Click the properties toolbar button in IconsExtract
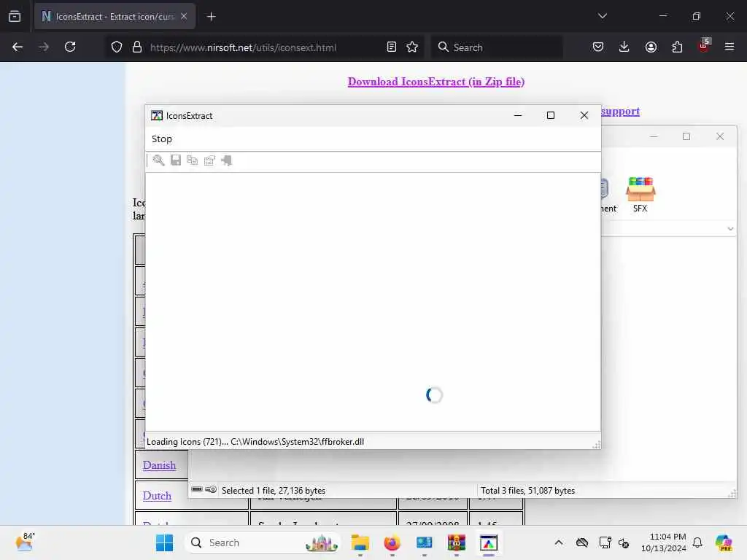The image size is (747, 560). pos(209,160)
